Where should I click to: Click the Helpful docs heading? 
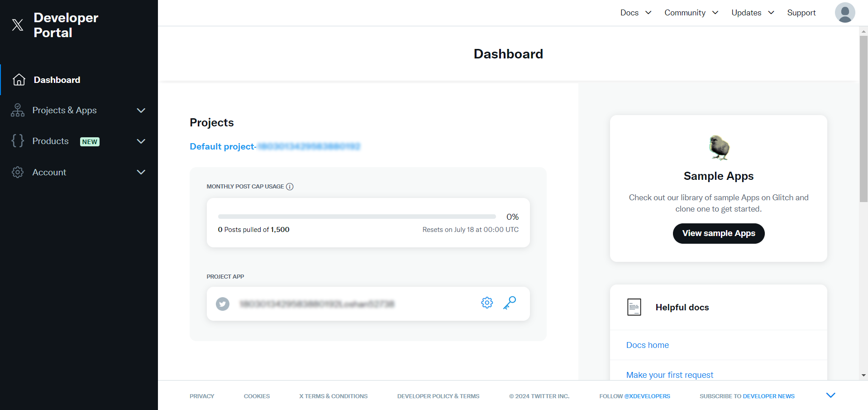click(682, 307)
